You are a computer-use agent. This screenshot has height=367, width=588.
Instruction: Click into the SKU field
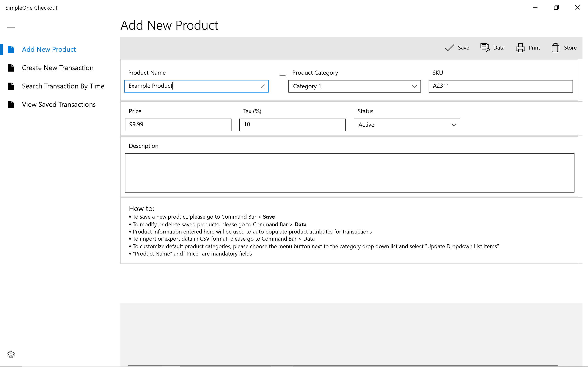[x=500, y=86]
